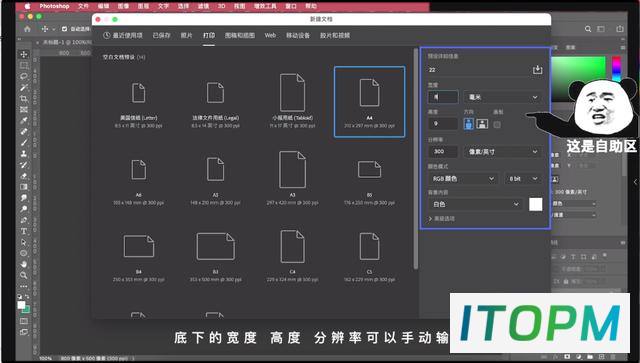640x363 pixels.
Task: Switch to the Mobile (移动设备) tab
Action: pos(298,36)
